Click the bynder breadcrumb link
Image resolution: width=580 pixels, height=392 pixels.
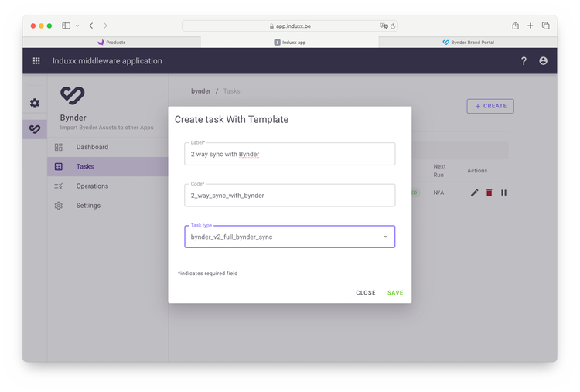click(x=201, y=91)
